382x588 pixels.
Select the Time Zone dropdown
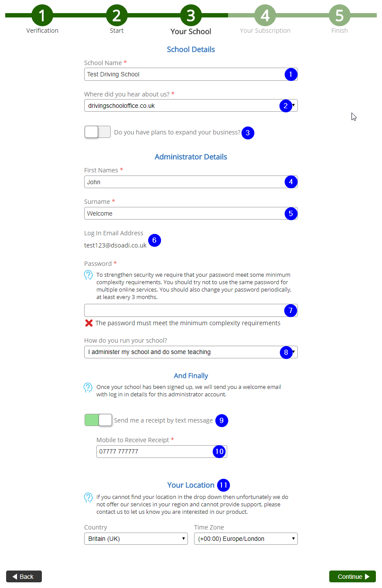(246, 539)
